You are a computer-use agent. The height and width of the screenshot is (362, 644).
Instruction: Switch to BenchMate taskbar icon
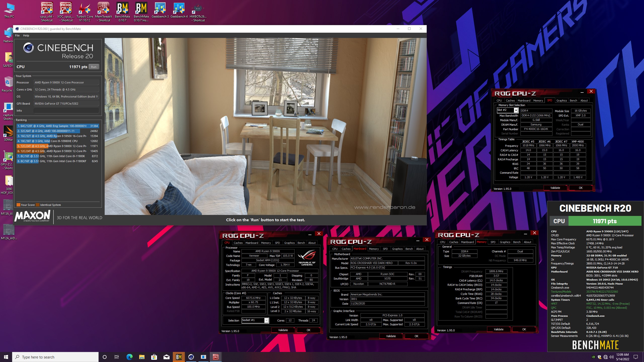coord(179,357)
